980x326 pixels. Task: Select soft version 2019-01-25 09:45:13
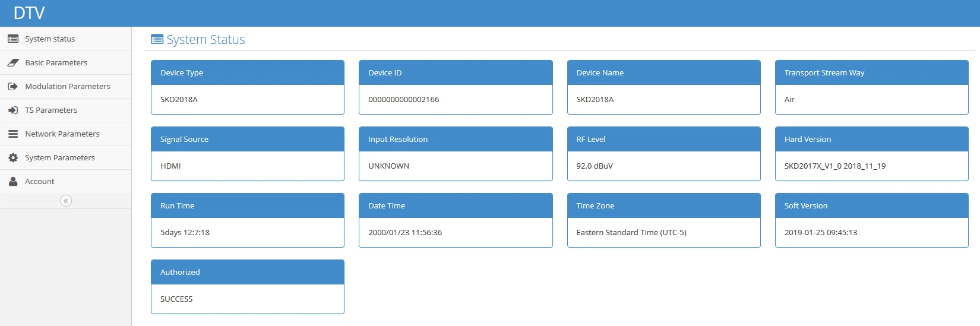pyautogui.click(x=821, y=233)
